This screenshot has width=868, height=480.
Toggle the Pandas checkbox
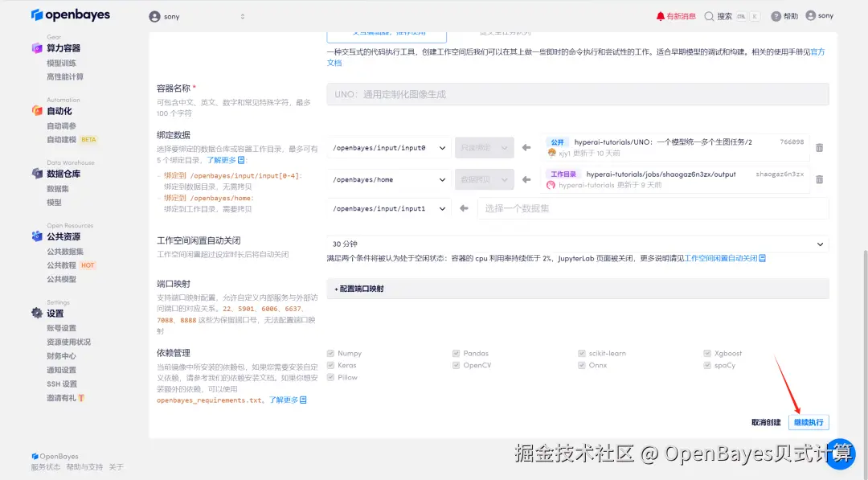coord(457,353)
